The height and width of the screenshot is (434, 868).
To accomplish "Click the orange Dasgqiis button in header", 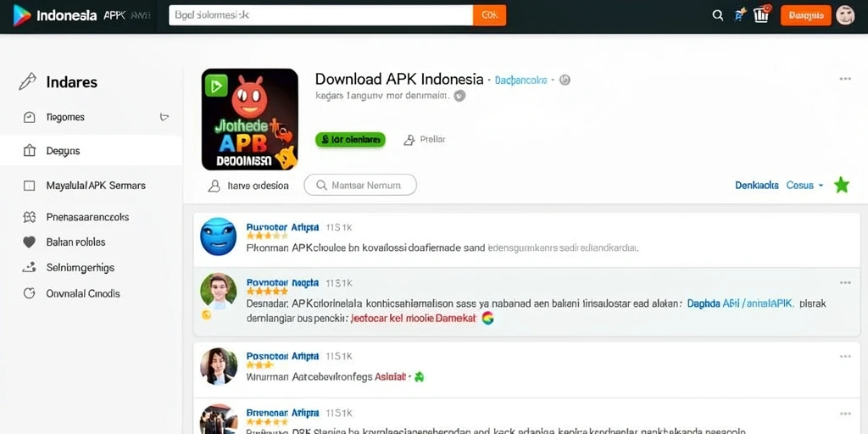I will coord(805,15).
